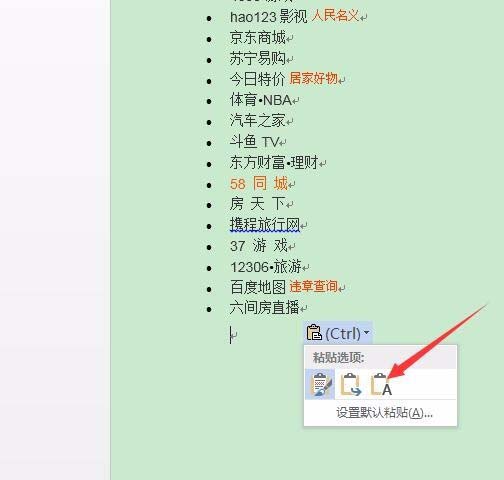Click the 12306•旅游 list entry
This screenshot has height=480, width=504.
(266, 267)
